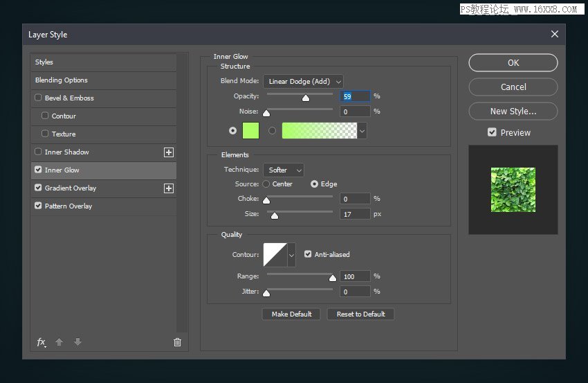The width and height of the screenshot is (588, 383).
Task: Enable the Bevel & Emboss checkbox
Action: pyautogui.click(x=38, y=98)
